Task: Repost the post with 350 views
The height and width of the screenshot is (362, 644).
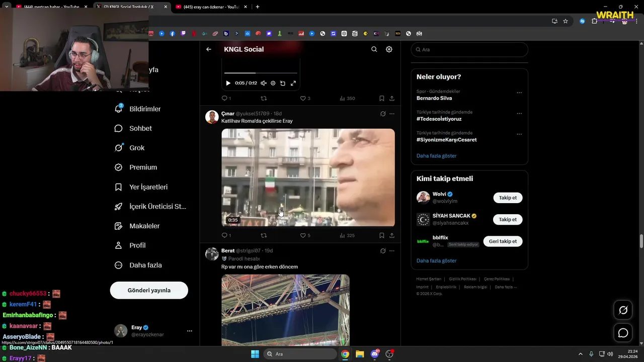Action: [264, 99]
